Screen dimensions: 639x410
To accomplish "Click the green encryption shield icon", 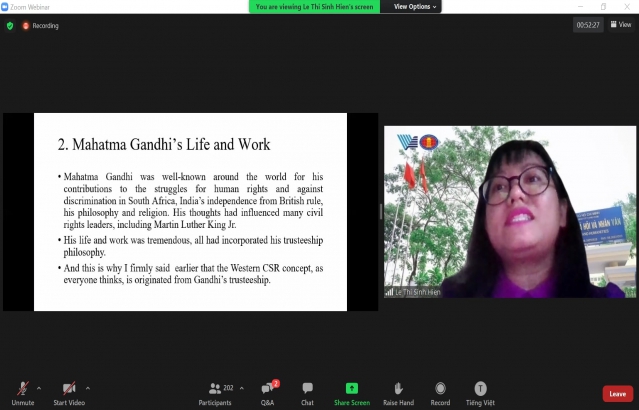I will [x=10, y=26].
